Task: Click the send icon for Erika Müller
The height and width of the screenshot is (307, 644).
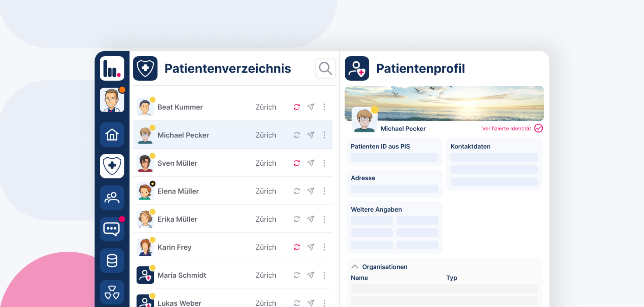Action: point(310,219)
